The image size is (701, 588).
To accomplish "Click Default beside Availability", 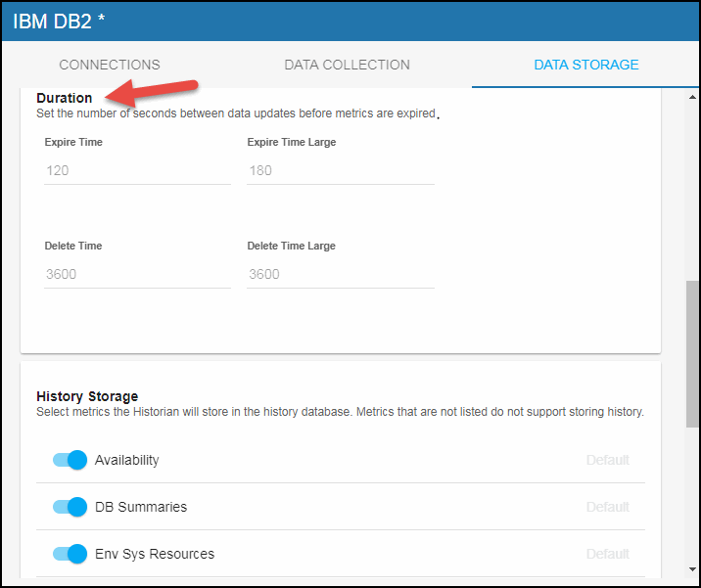I will pyautogui.click(x=607, y=460).
